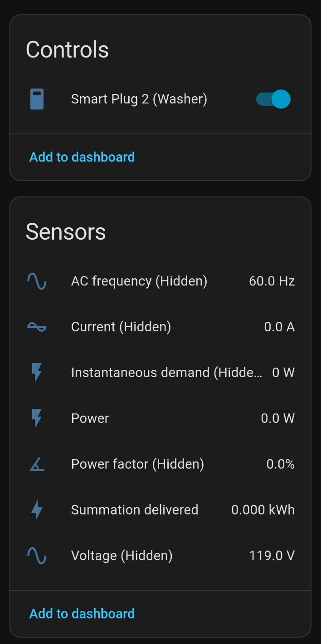Click the Smart Plug 2 (Washer) device icon
Image resolution: width=321 pixels, height=644 pixels.
click(37, 99)
